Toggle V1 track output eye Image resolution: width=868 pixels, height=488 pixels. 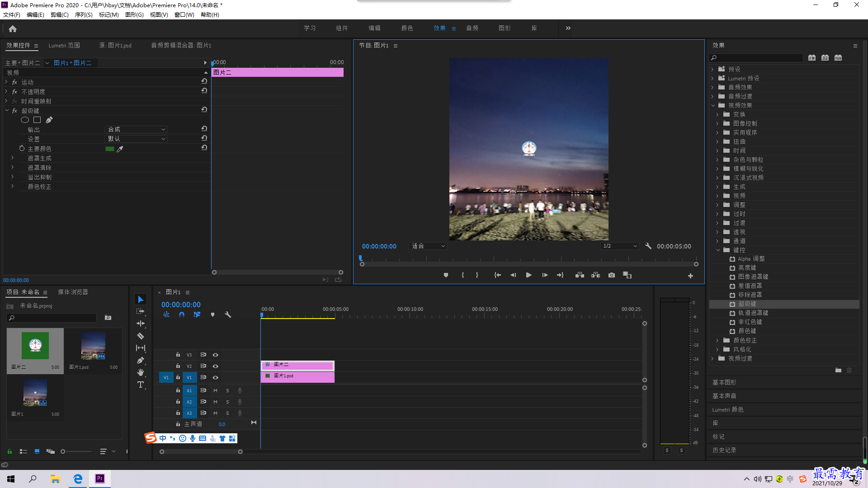click(216, 377)
